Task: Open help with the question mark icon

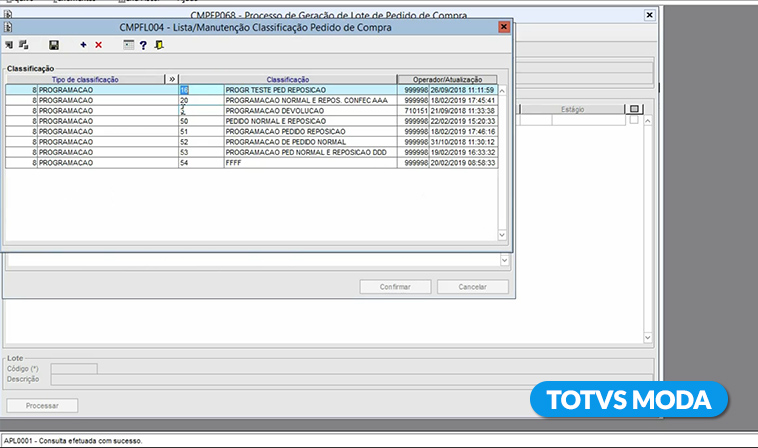Action: point(143,45)
